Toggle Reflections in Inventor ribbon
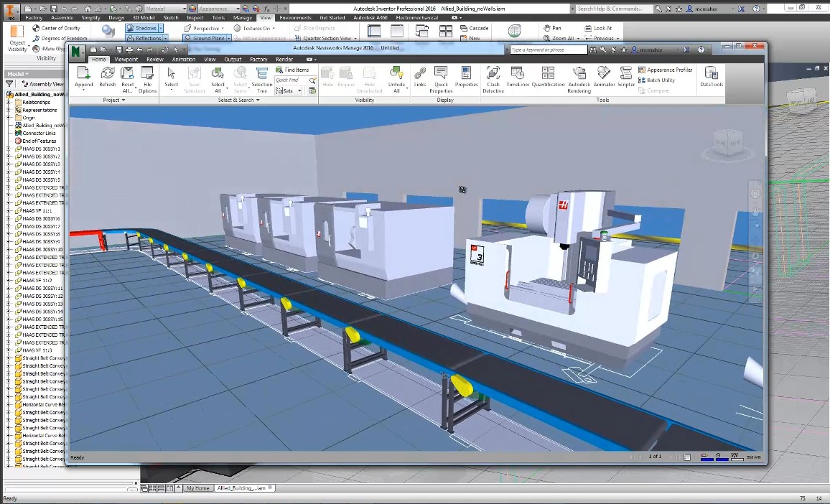830x504 pixels. [144, 38]
